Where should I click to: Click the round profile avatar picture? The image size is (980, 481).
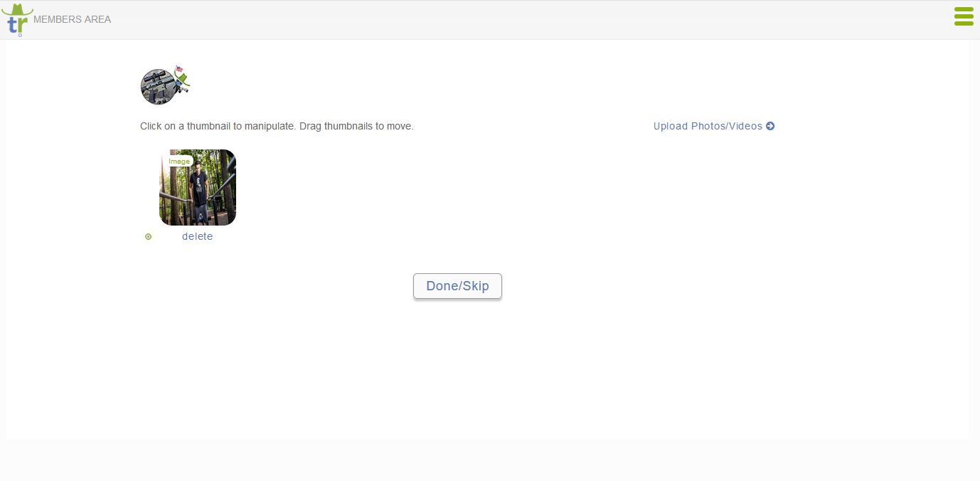click(158, 87)
